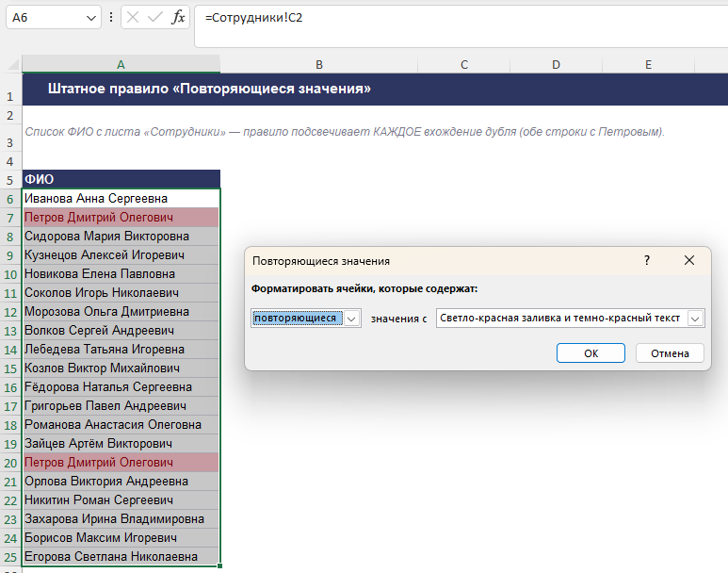Click cell Фёдорова Наталья Сергеевна

pos(121,386)
